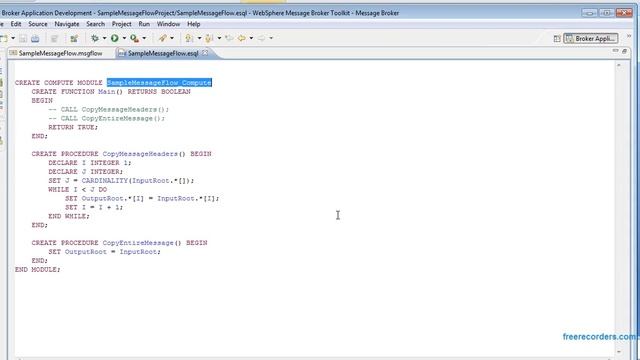Click 'CREATE PROCEDURE CopyMessageHeaders()' line
The width and height of the screenshot is (640, 360).
coord(122,154)
